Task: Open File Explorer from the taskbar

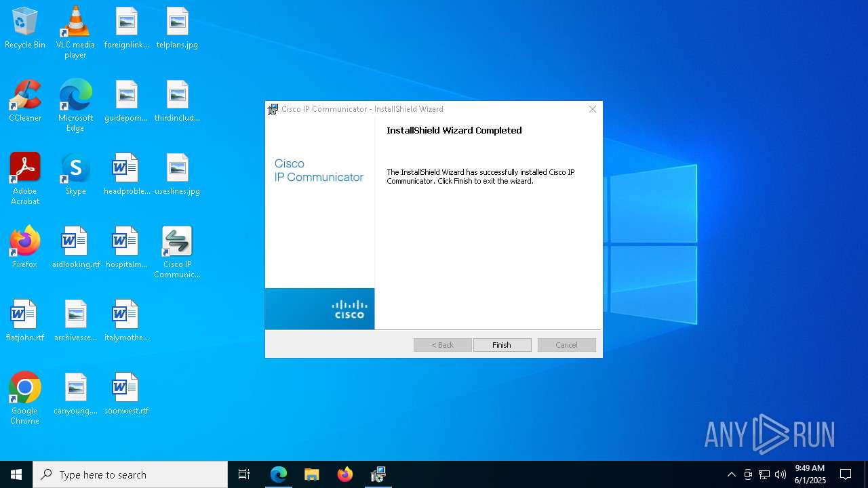Action: [x=312, y=474]
